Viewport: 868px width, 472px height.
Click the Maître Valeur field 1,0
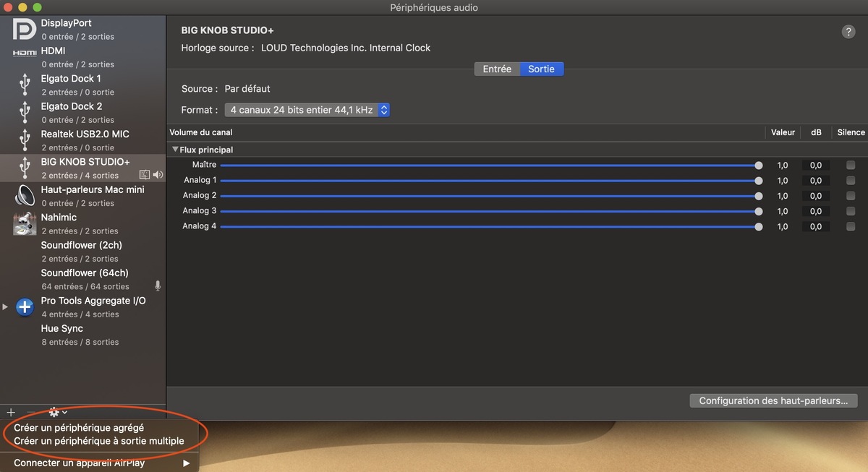click(783, 165)
